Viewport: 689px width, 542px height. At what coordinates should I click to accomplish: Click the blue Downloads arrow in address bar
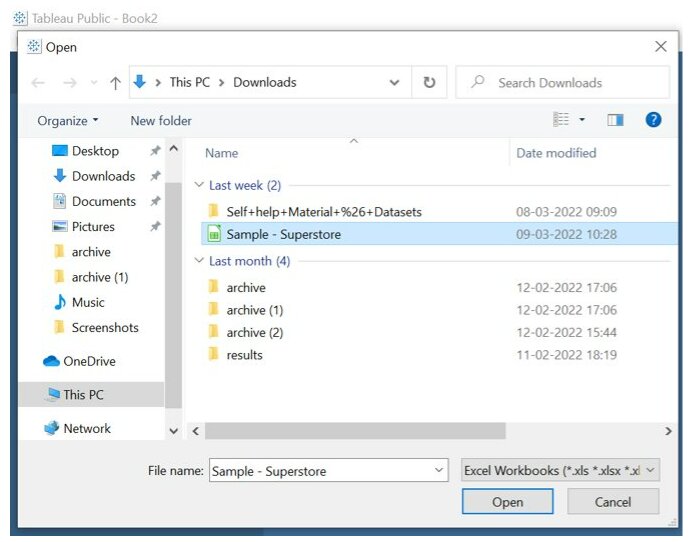tap(139, 82)
